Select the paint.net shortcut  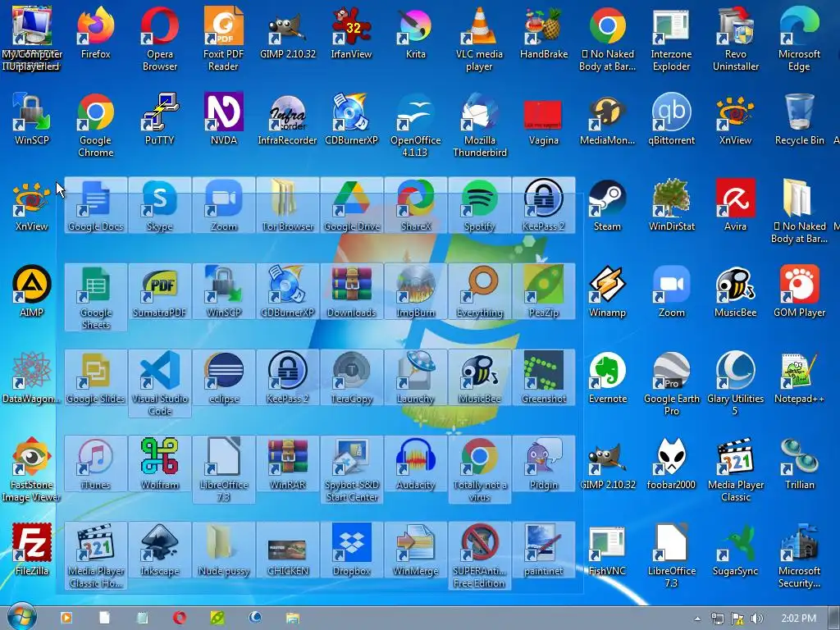coord(544,550)
